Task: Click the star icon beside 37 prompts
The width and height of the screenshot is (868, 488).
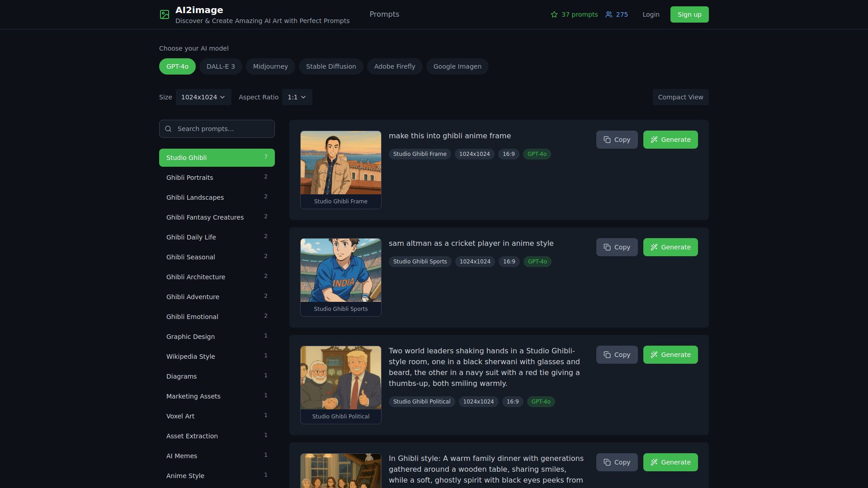Action: point(554,14)
